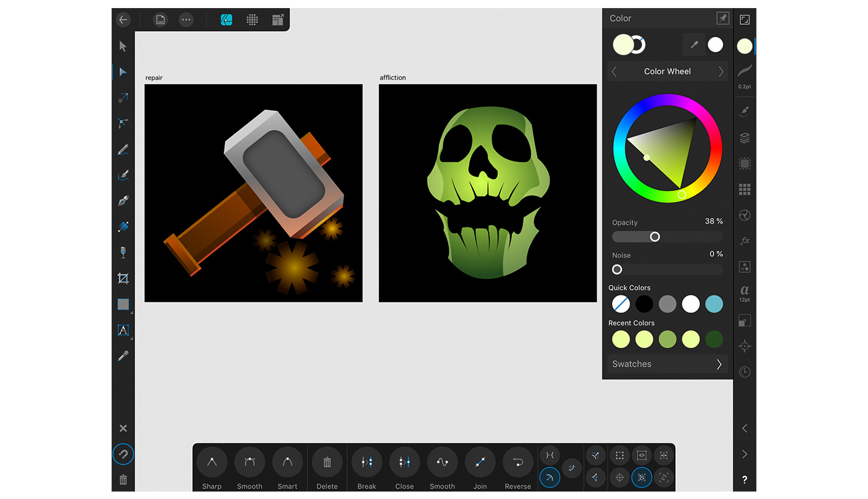
Task: Select the affliction artboard skull
Action: [488, 192]
